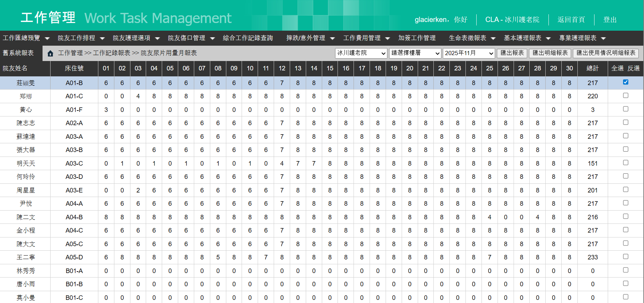The width and height of the screenshot is (644, 303).
Task: Select the checkbox for bed A03-C row
Action: (x=626, y=163)
